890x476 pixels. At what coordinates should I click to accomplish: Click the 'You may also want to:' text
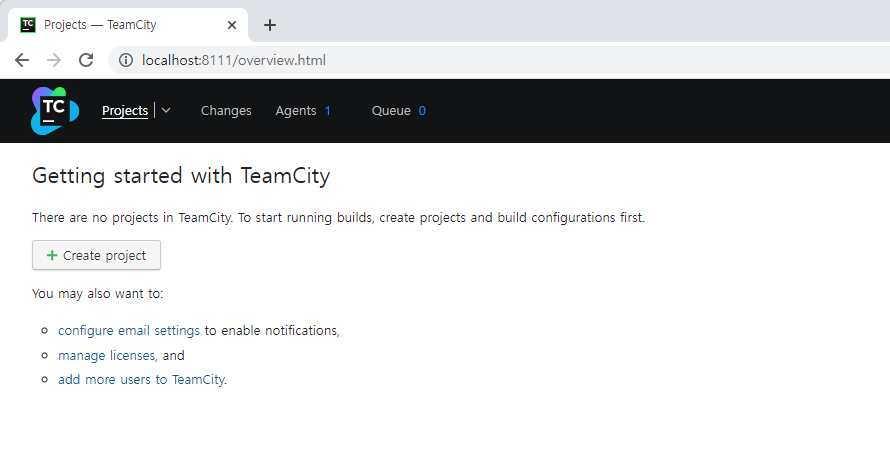[98, 294]
